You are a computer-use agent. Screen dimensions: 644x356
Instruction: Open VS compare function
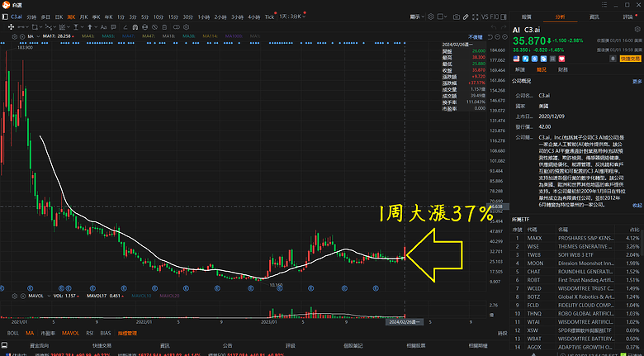485,17
